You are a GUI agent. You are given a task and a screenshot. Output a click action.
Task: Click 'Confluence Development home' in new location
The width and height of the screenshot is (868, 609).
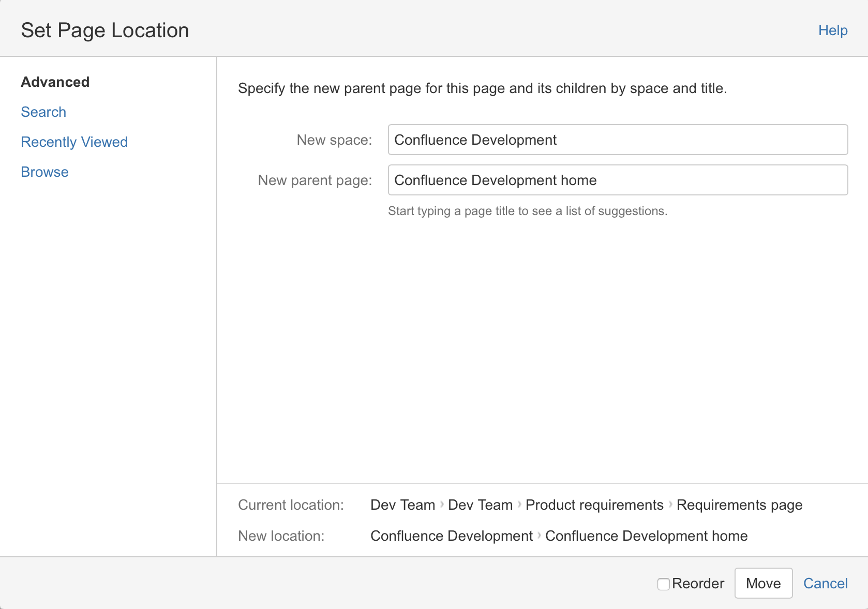point(646,536)
